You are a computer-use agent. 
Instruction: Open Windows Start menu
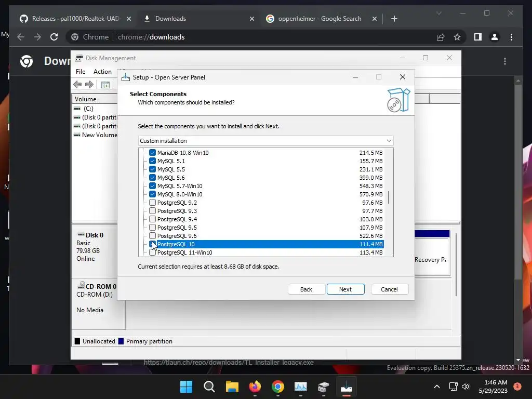point(186,387)
